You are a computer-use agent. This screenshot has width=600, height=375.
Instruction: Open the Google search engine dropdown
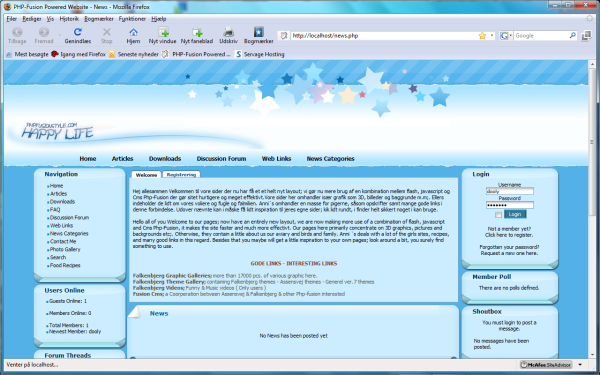click(x=506, y=36)
